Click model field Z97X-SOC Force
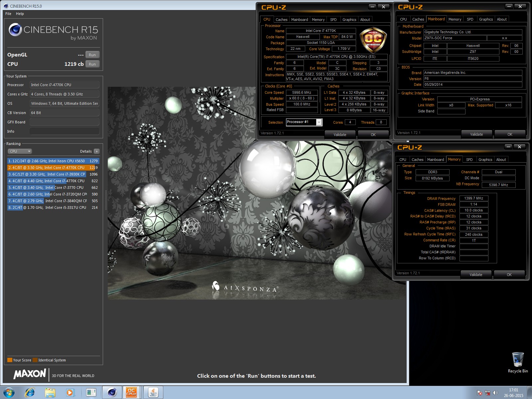This screenshot has height=399, width=532. tap(455, 38)
